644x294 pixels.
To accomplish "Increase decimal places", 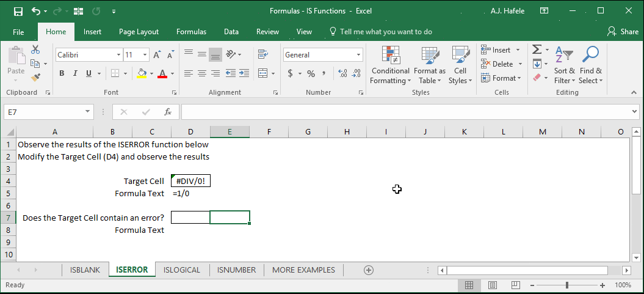I will pos(342,73).
